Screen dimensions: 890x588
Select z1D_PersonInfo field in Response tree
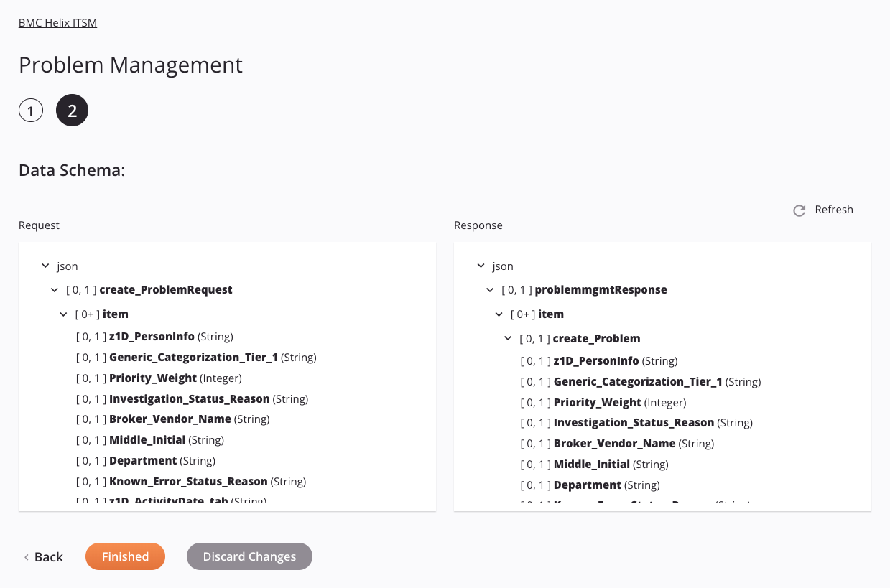click(599, 360)
